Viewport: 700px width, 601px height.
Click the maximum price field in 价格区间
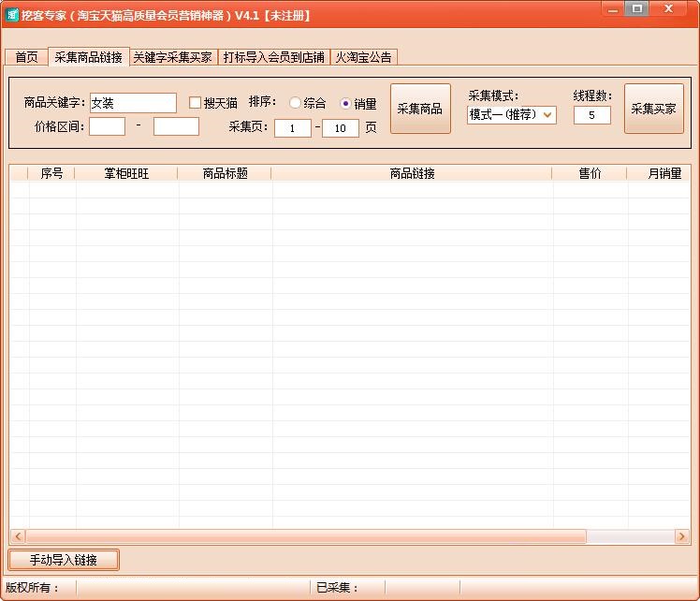point(176,126)
